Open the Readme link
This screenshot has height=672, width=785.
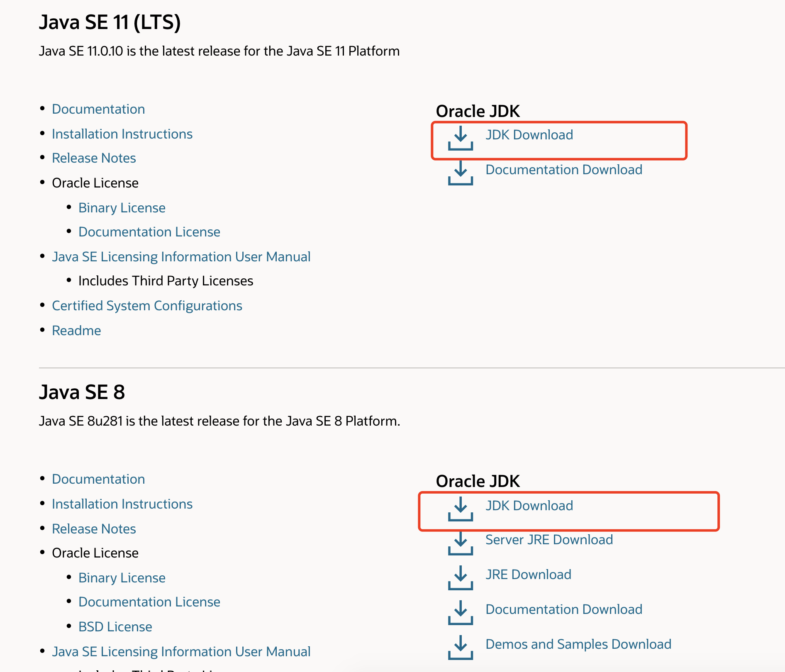coord(76,331)
